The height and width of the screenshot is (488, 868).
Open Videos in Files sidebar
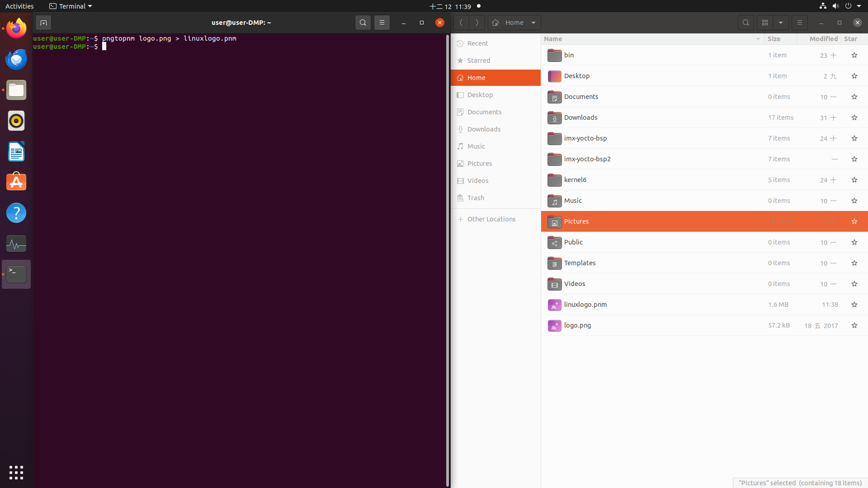[495, 181]
